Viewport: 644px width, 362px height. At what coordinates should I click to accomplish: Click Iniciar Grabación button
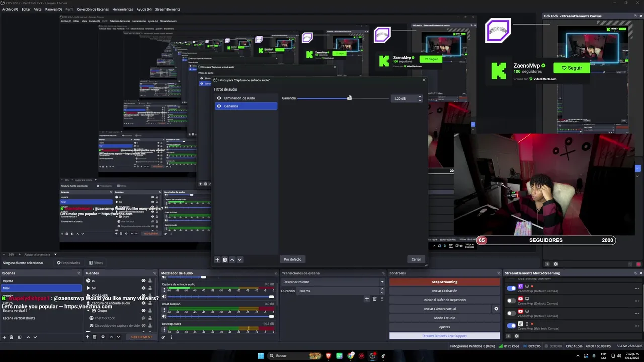tap(445, 291)
